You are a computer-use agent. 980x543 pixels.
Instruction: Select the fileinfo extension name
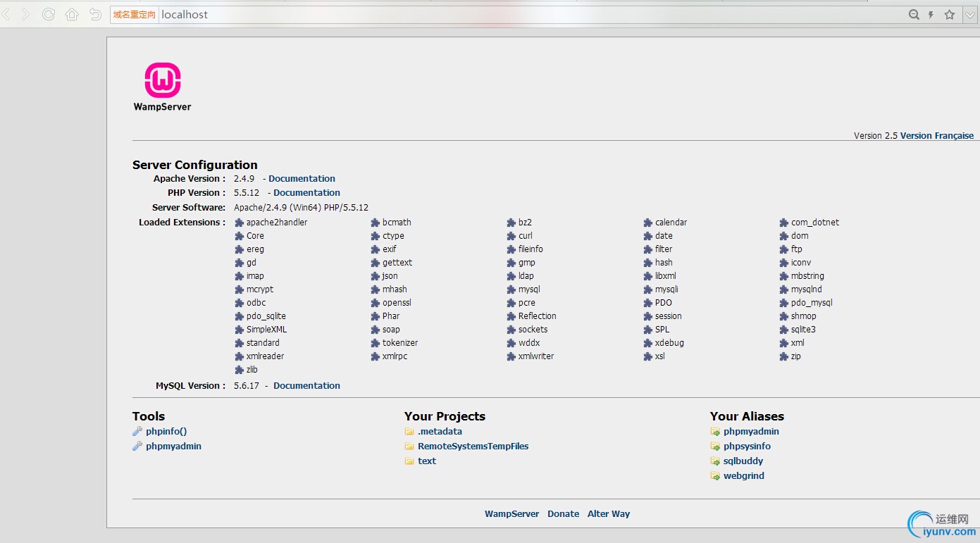531,249
